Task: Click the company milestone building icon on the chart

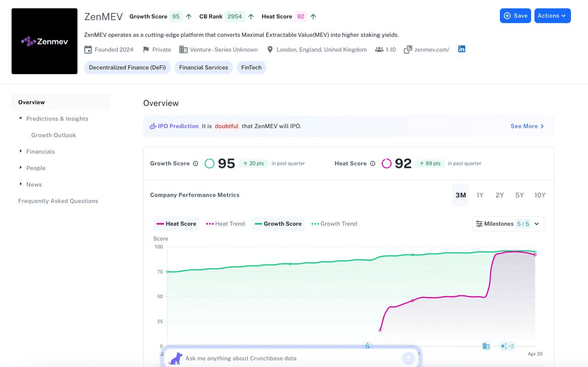Action: (x=486, y=346)
